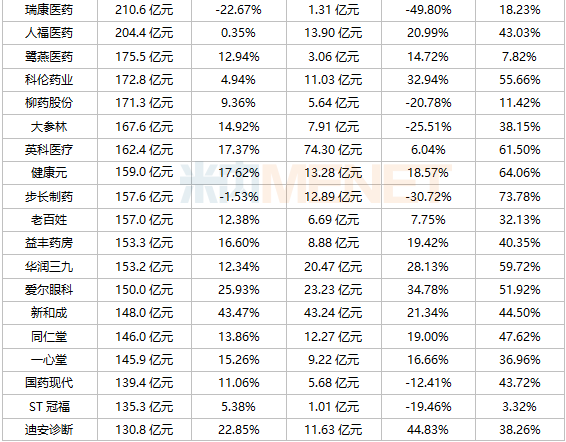The image size is (566, 442).
Task: Click 英科医疗's 74.30 亿元 profit cell
Action: tap(333, 150)
